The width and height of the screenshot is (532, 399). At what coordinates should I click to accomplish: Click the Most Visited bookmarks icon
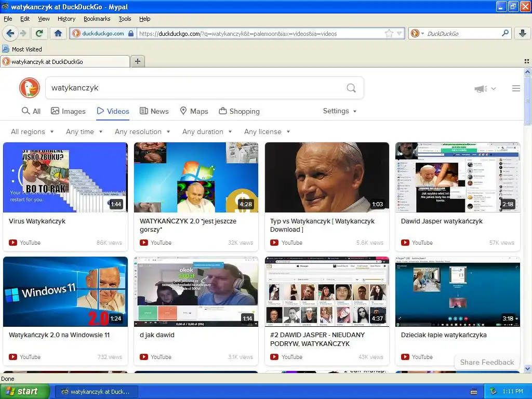coord(5,49)
